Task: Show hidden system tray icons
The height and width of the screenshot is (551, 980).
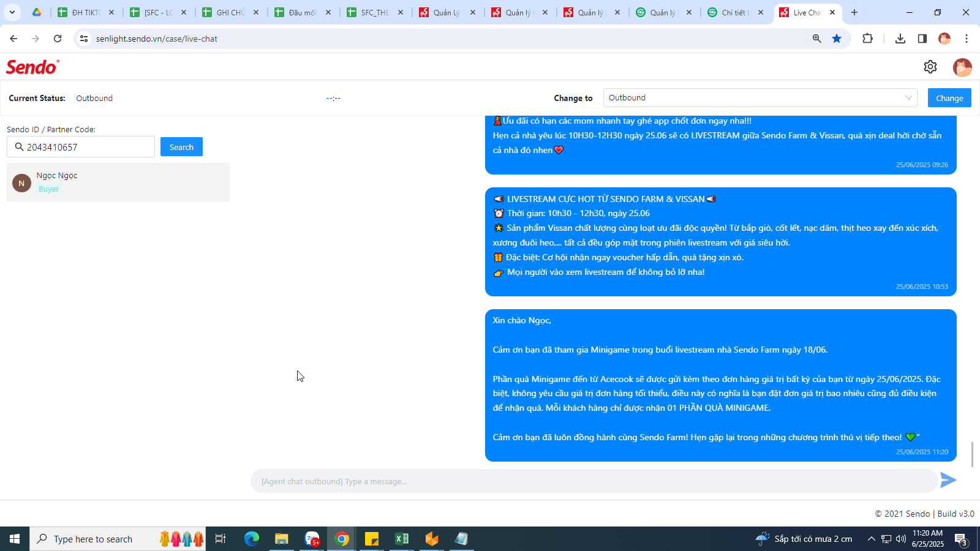Action: [x=871, y=539]
